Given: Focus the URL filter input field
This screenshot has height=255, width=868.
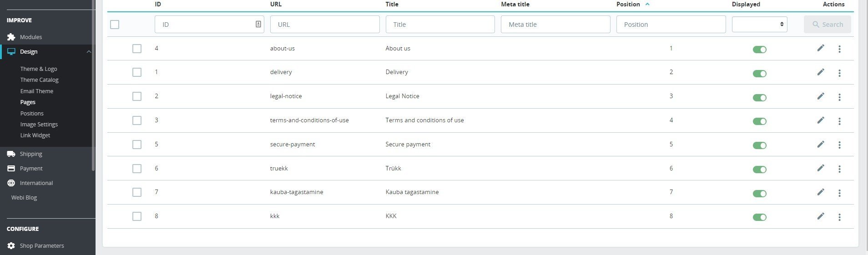Looking at the screenshot, I should click(324, 25).
